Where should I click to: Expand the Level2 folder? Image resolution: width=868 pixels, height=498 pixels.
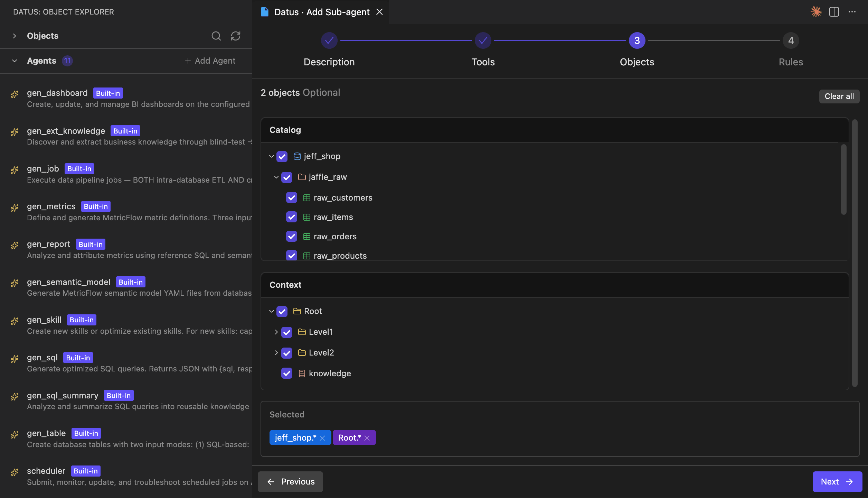(276, 353)
